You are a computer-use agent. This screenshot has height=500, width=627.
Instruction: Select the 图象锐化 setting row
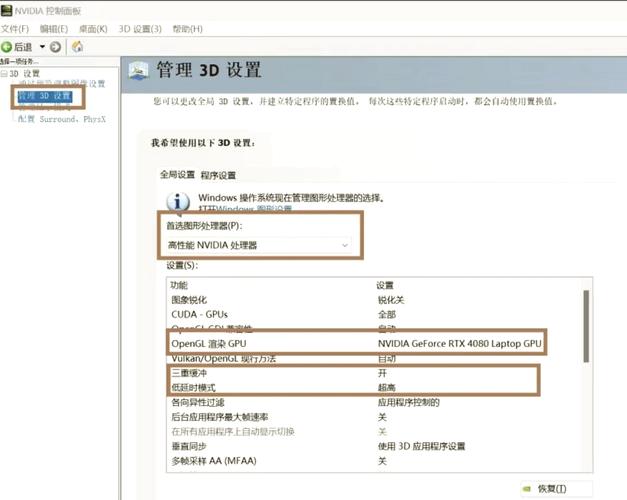pyautogui.click(x=375, y=300)
